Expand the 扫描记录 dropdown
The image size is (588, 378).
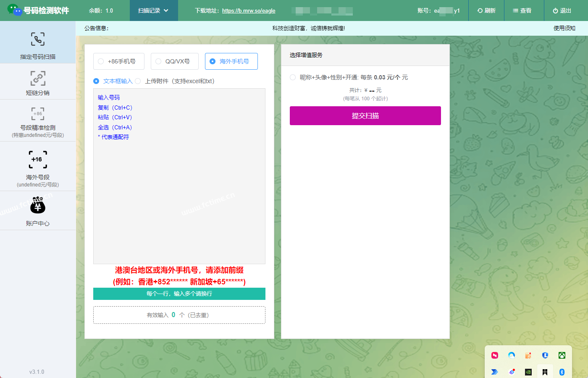tap(154, 10)
